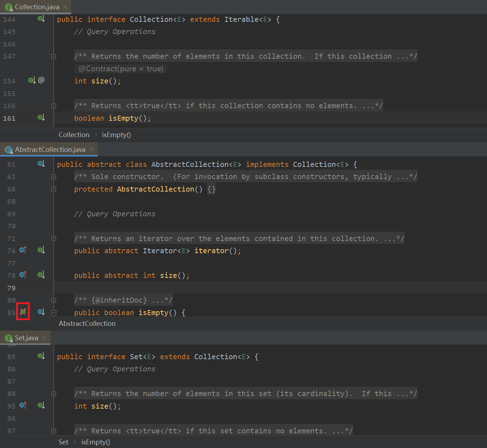Image resolution: width=487 pixels, height=448 pixels.
Task: Click folded comment 'Sole constructor. (For invocation by subclass'
Action: pyautogui.click(x=246, y=177)
